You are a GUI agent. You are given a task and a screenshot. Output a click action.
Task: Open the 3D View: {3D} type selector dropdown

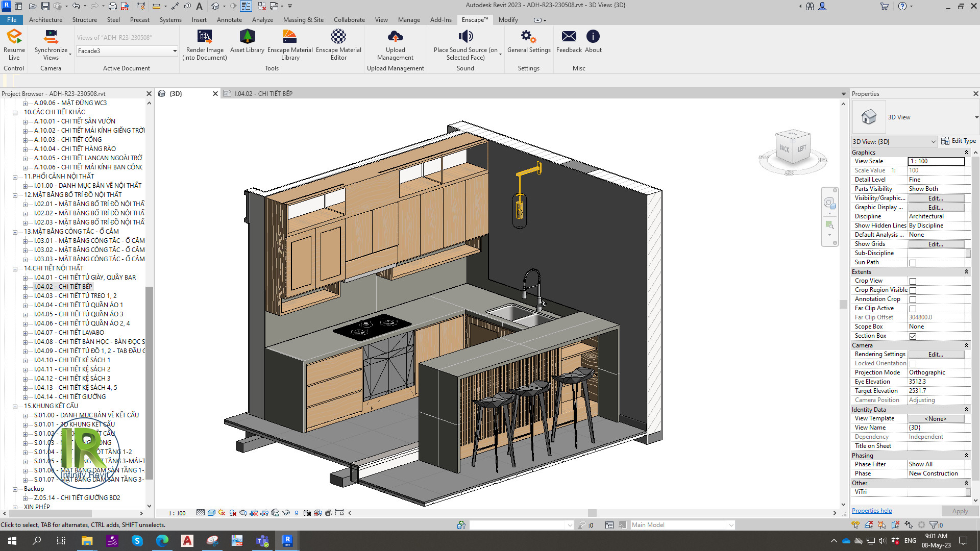[933, 142]
